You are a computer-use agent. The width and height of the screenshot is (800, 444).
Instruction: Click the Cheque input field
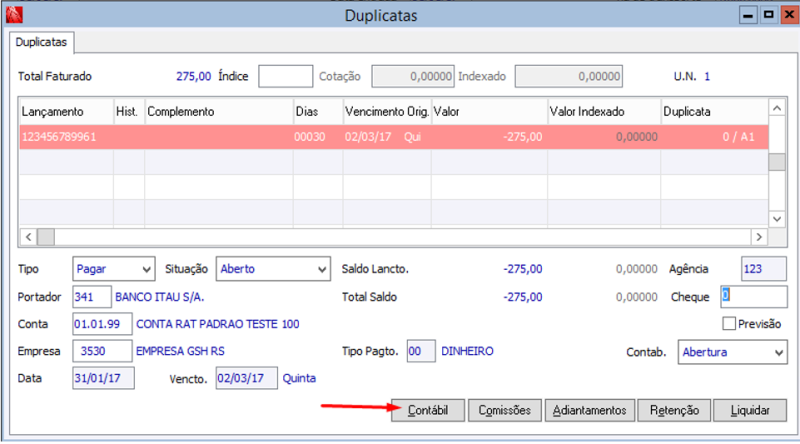coord(754,297)
